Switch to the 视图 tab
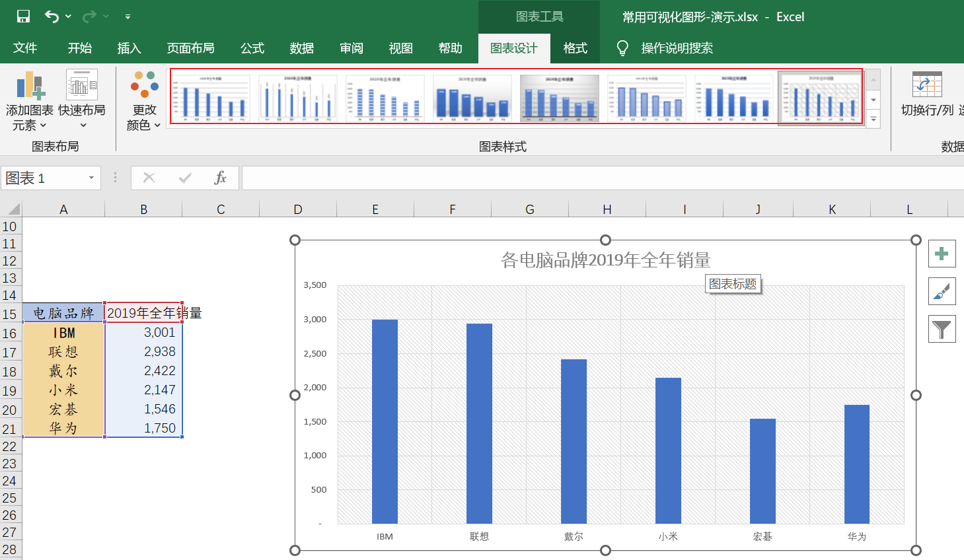The image size is (964, 560). pos(400,48)
